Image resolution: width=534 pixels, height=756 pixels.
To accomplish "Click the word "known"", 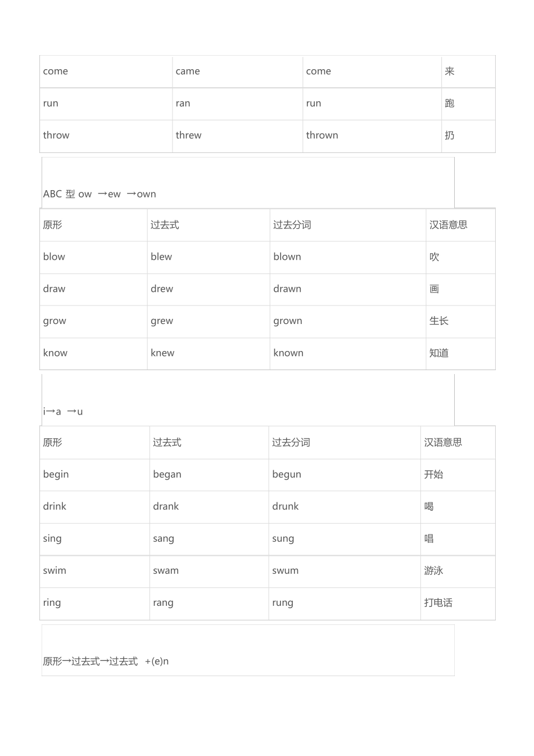I will coord(288,353).
